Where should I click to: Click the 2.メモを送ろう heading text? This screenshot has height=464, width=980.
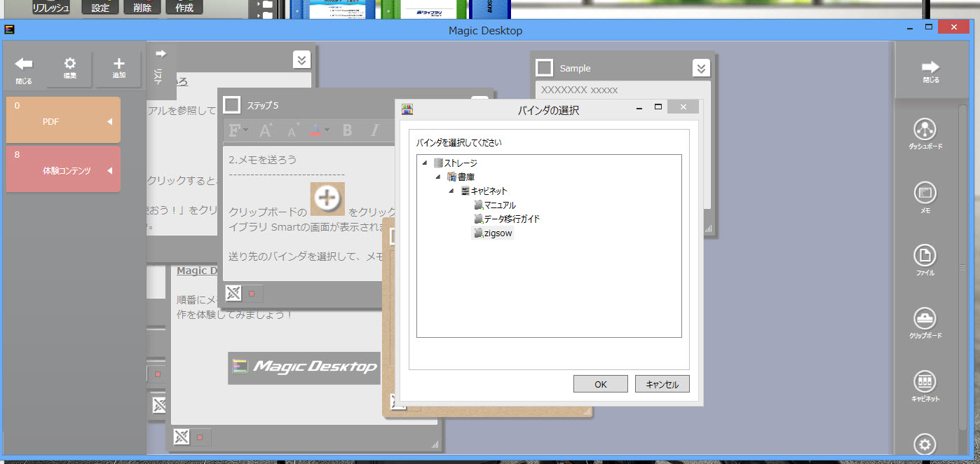262,159
